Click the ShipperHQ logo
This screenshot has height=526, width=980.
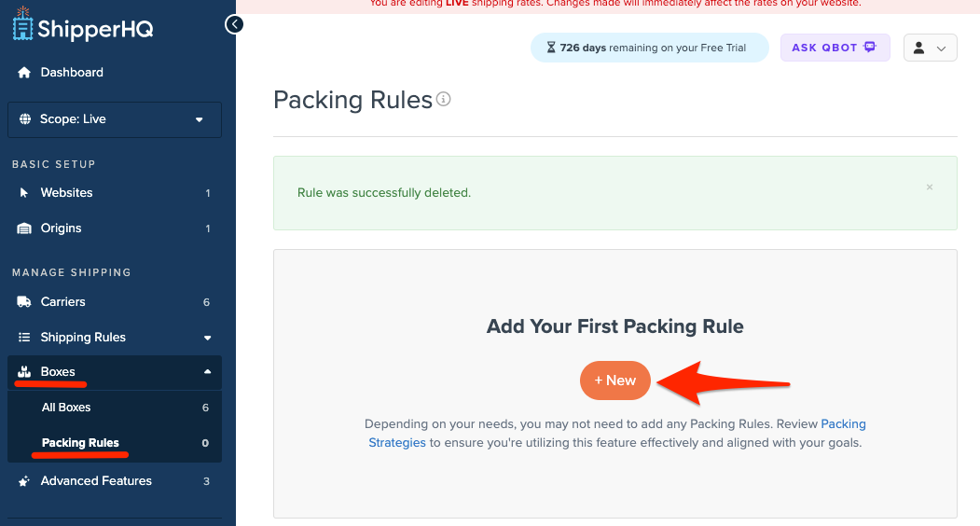83,27
